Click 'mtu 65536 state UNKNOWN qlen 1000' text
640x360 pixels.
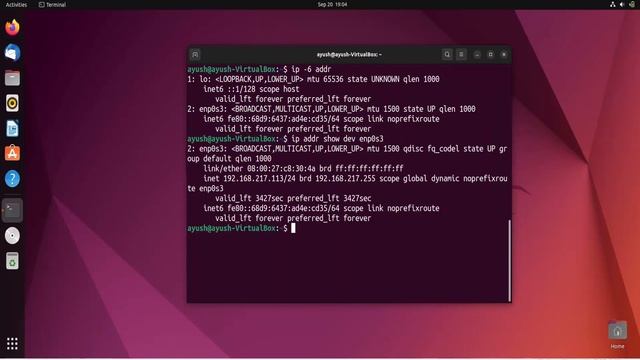(x=373, y=79)
